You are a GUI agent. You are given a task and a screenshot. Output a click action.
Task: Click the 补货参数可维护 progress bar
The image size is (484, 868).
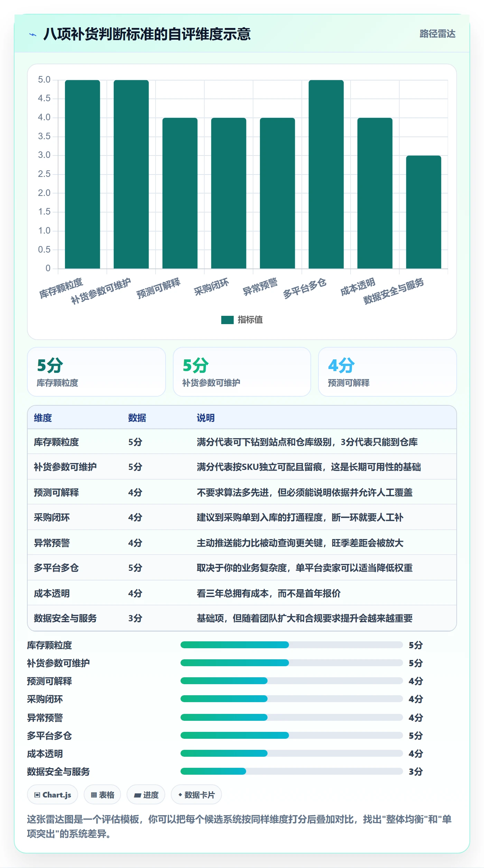click(x=291, y=663)
